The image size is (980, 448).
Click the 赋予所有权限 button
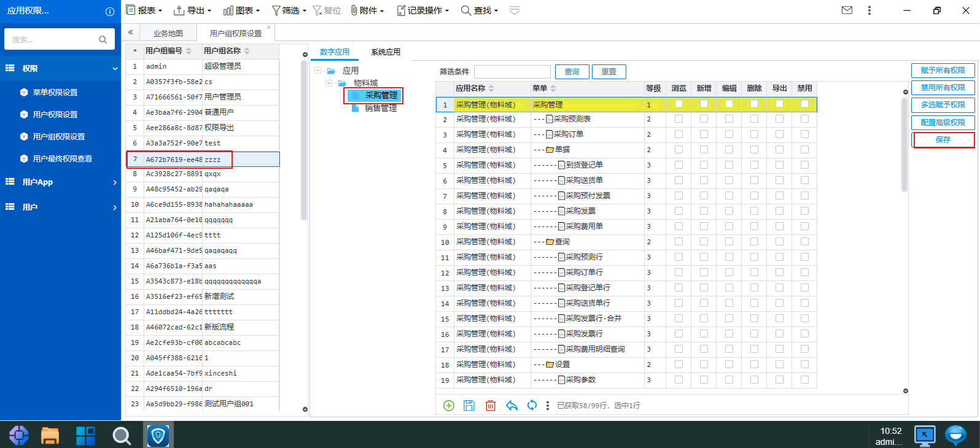[x=943, y=71]
